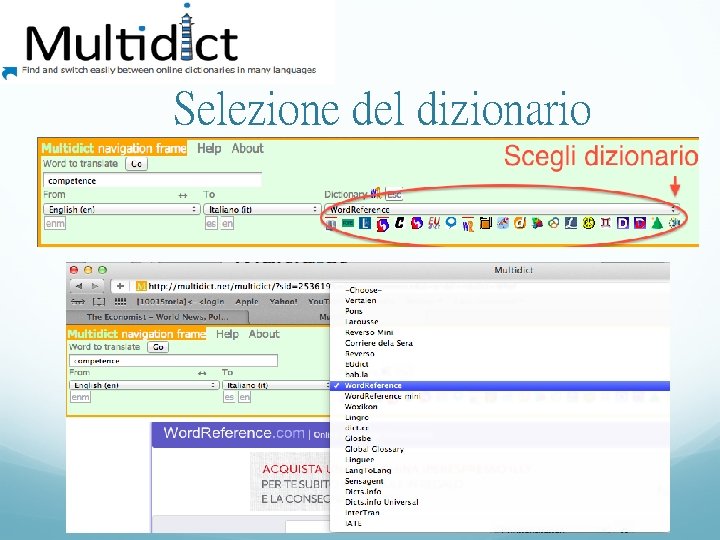The image size is (720, 540).
Task: Select WordReference mini from the list
Action: click(382, 396)
